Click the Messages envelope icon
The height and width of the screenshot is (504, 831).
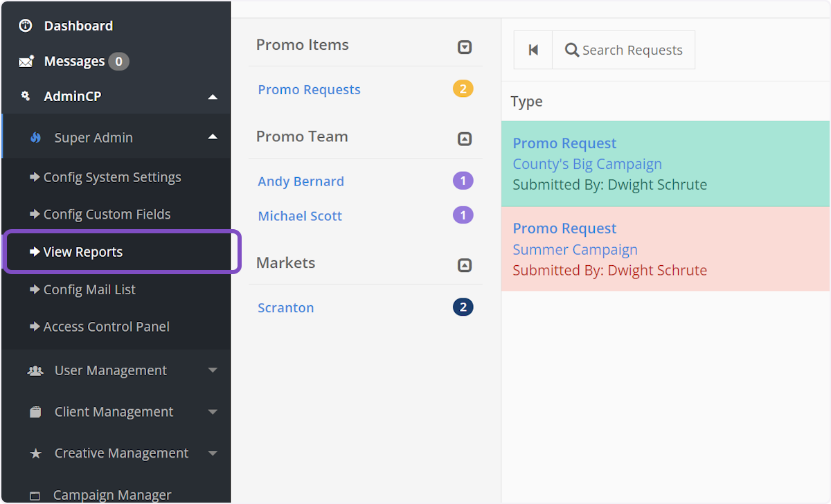[26, 62]
